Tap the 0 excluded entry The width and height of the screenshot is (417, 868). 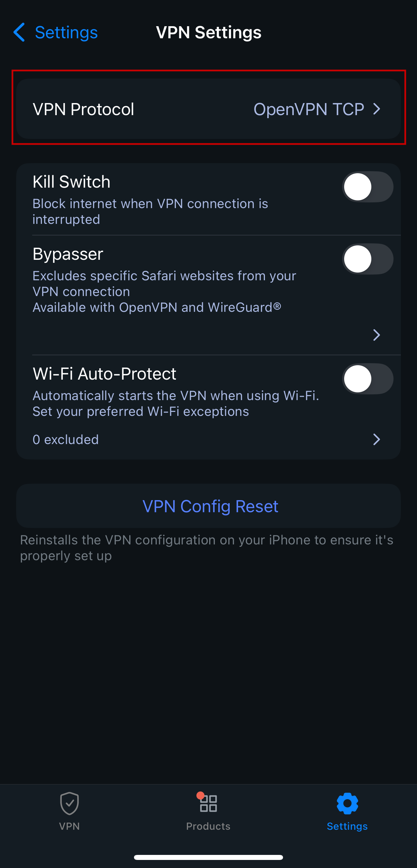pyautogui.click(x=65, y=439)
